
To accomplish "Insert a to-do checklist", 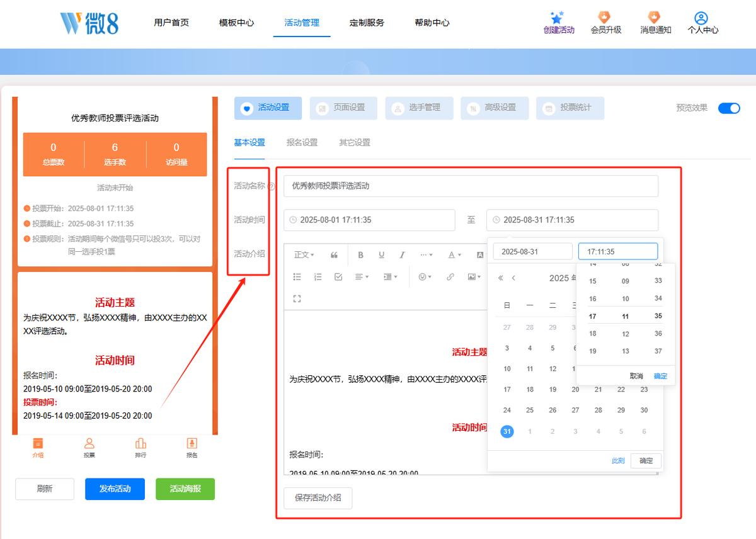I will pos(338,276).
